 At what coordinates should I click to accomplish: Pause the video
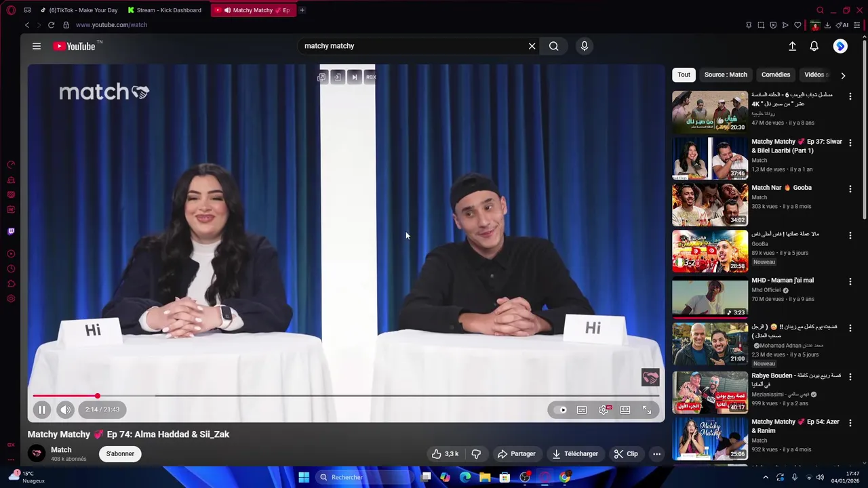pyautogui.click(x=41, y=409)
